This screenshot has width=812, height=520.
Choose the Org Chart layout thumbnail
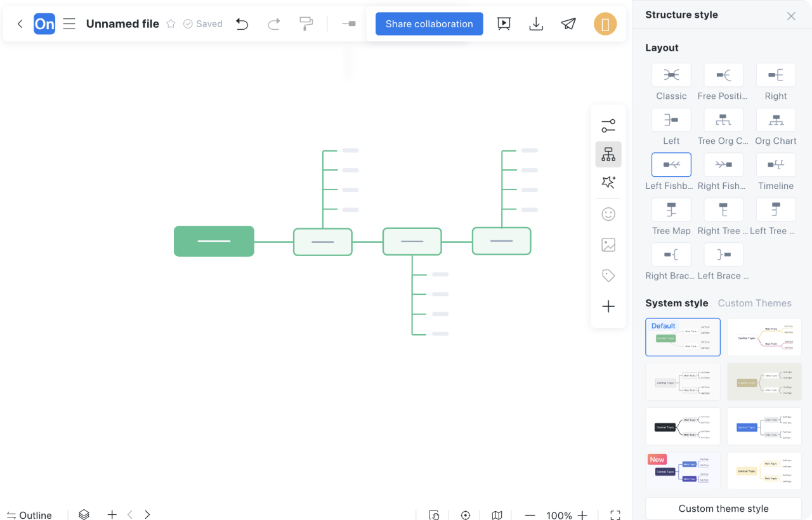775,120
